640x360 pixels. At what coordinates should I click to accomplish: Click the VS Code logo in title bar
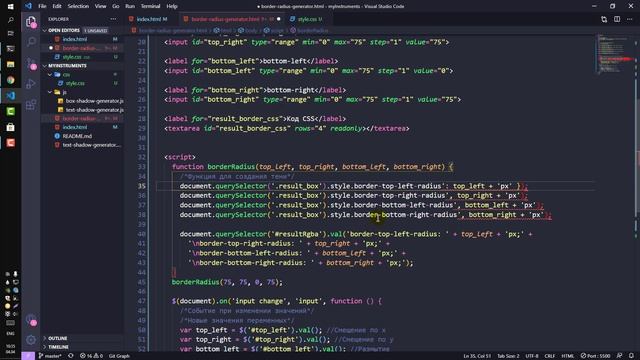28,6
